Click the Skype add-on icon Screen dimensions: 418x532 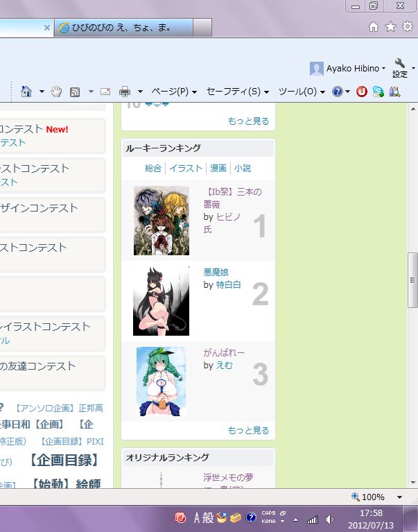pyautogui.click(x=378, y=92)
